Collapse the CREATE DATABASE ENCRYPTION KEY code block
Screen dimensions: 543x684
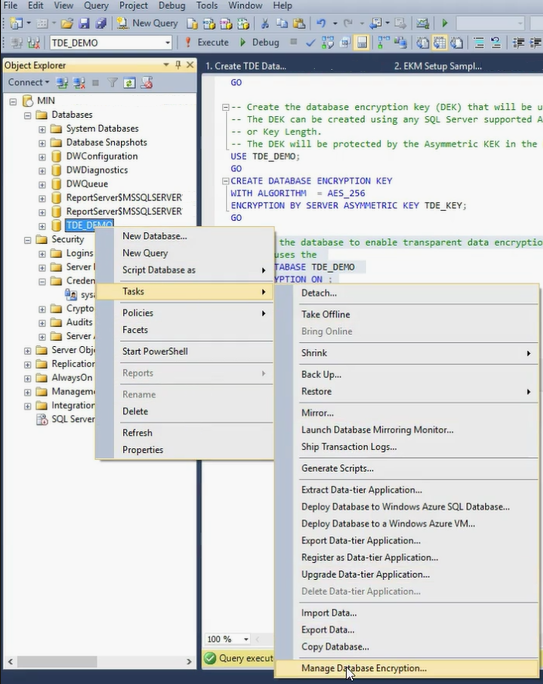pos(225,181)
